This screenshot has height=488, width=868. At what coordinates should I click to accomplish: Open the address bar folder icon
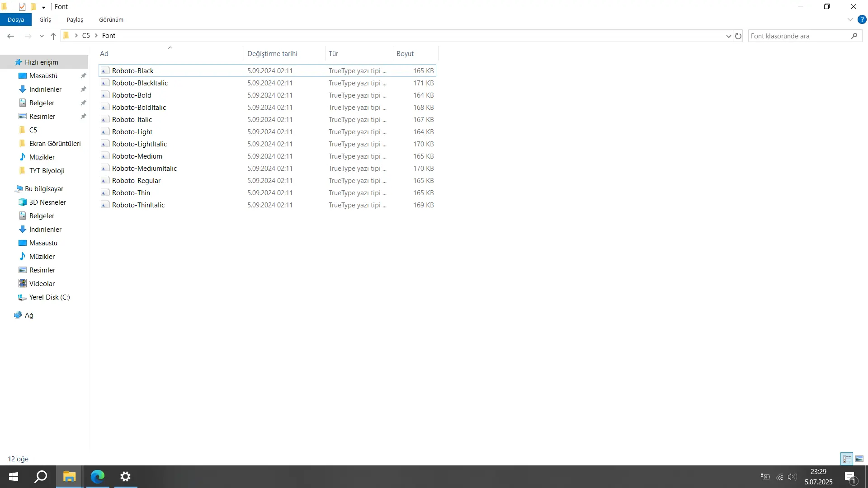(x=66, y=36)
